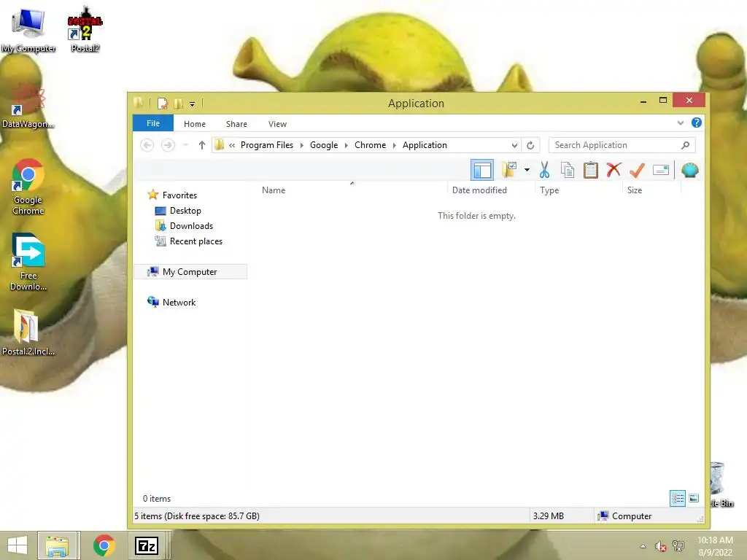Click the Back navigation arrow
The width and height of the screenshot is (747, 560).
(147, 145)
